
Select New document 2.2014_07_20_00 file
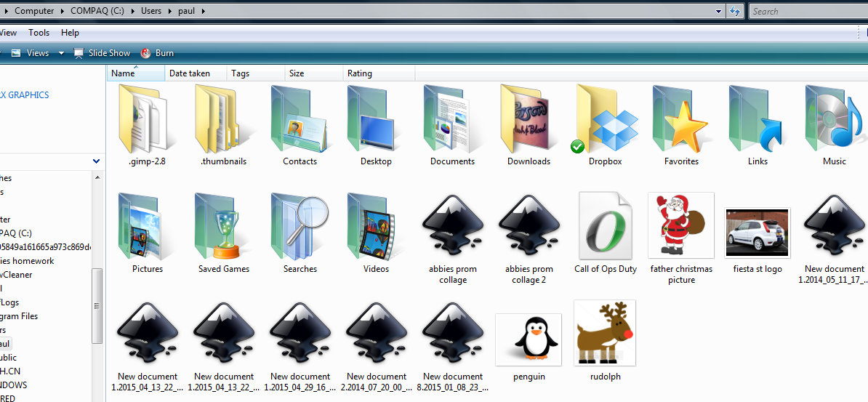click(x=376, y=334)
